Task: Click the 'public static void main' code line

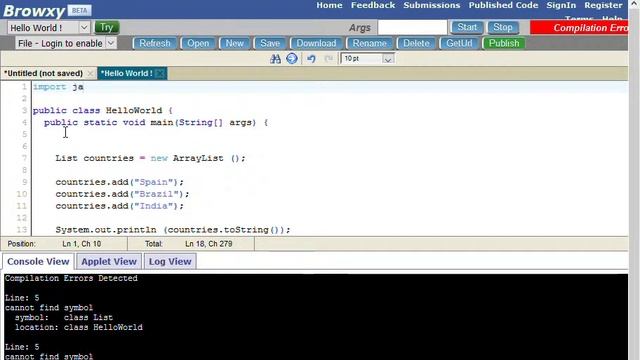Action: [x=156, y=122]
